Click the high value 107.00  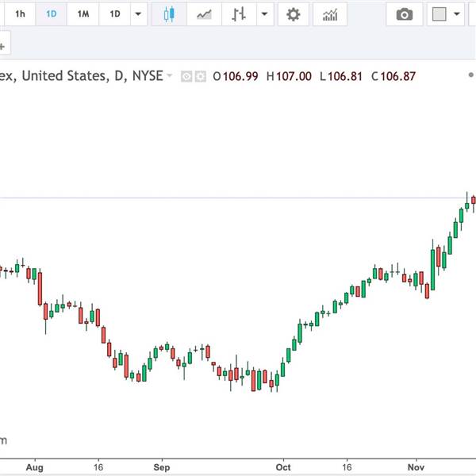pyautogui.click(x=294, y=76)
